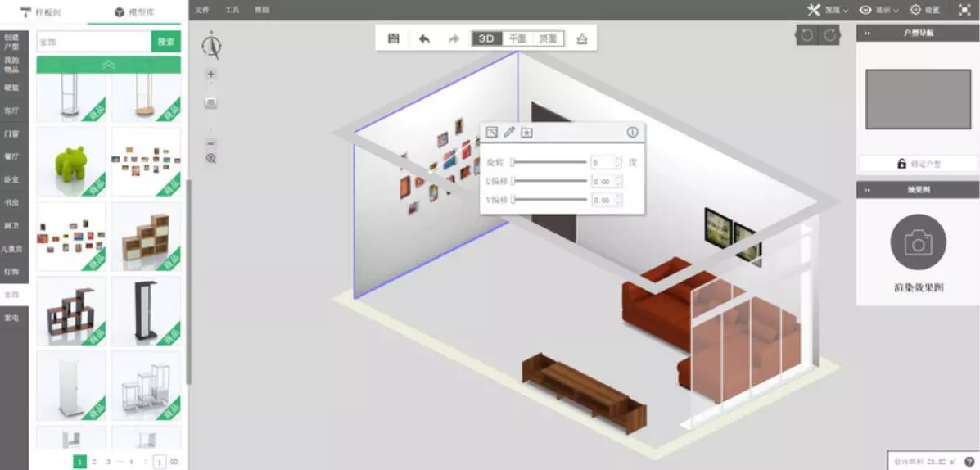Click the page number input box
The width and height of the screenshot is (980, 470).
(x=160, y=462)
